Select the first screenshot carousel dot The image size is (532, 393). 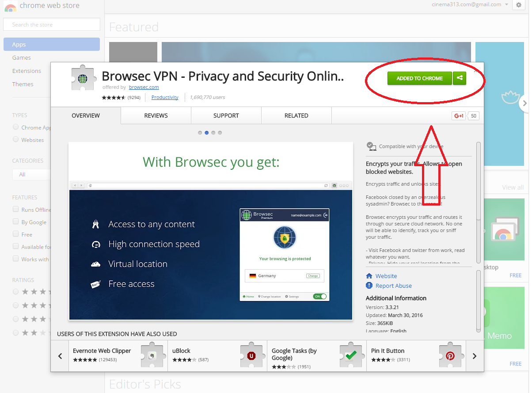200,133
